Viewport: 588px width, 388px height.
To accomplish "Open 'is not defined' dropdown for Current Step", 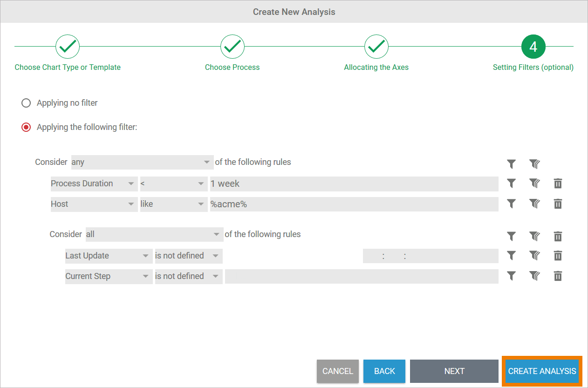I will (188, 276).
